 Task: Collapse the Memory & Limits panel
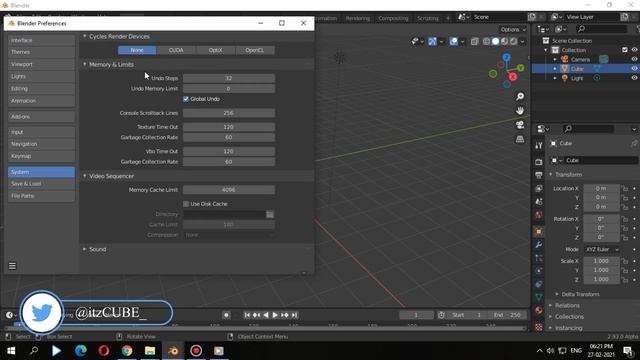(x=84, y=64)
